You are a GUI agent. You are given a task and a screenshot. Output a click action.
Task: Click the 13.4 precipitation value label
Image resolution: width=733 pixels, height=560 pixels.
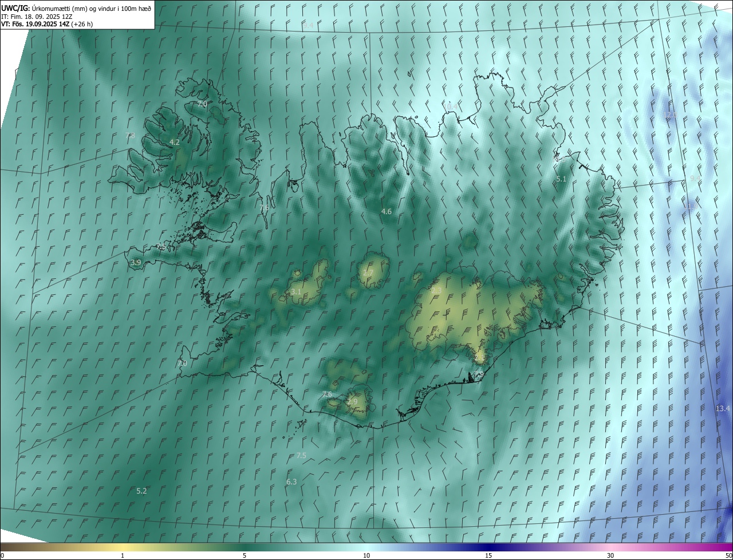[723, 408]
